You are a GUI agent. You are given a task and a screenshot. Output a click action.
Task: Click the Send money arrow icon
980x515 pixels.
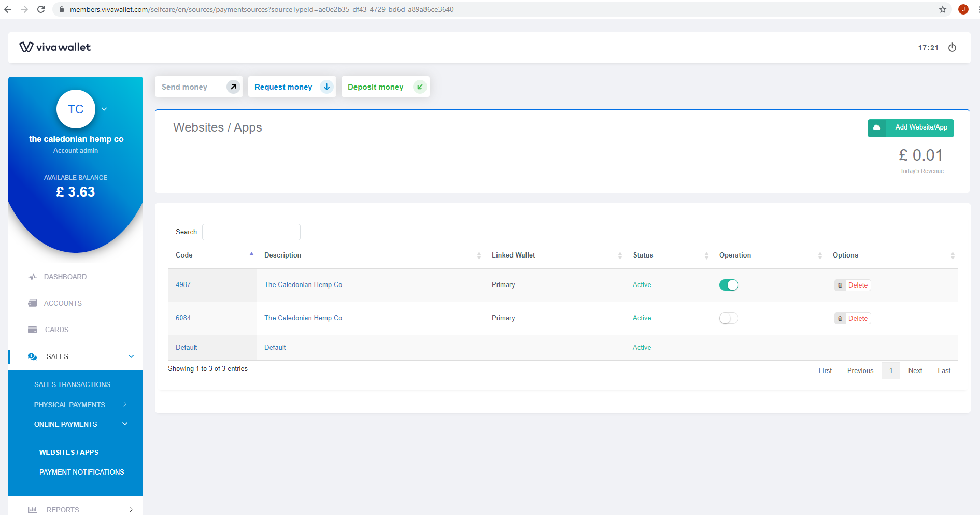point(232,87)
